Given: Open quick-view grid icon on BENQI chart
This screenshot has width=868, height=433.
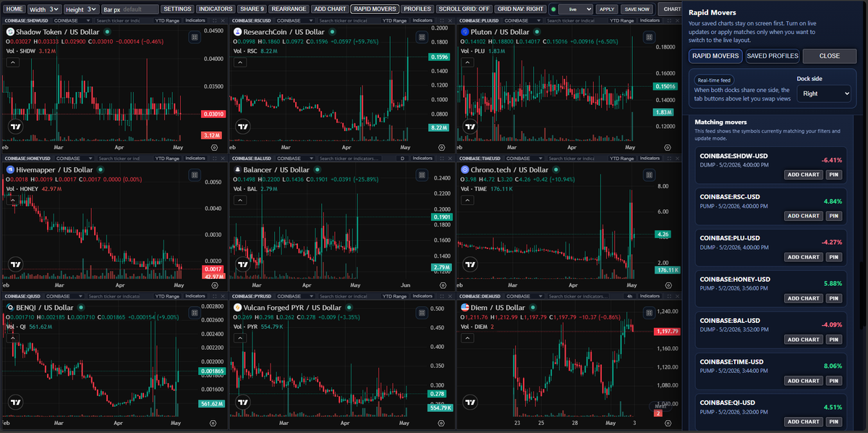Looking at the screenshot, I should (x=194, y=312).
